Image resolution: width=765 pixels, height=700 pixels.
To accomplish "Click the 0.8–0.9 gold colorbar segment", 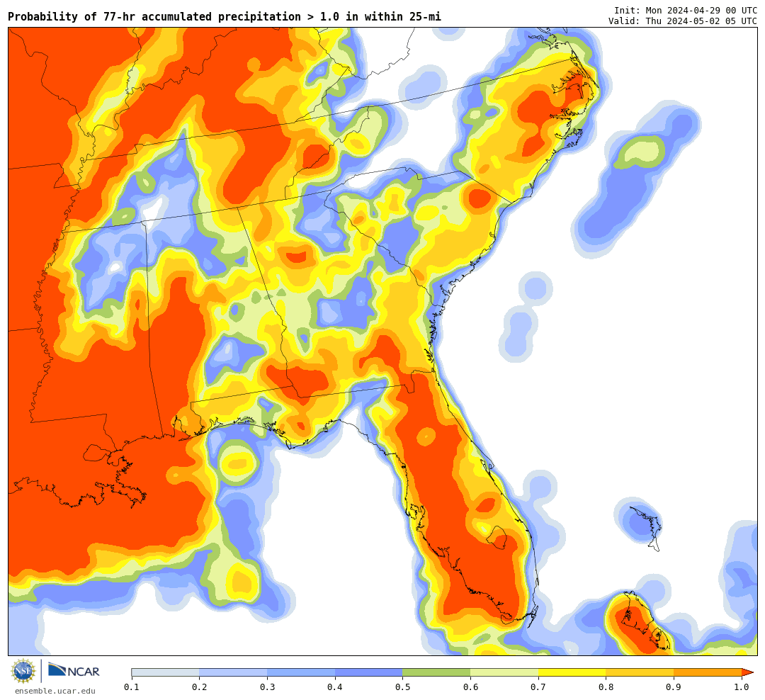I will (x=640, y=672).
